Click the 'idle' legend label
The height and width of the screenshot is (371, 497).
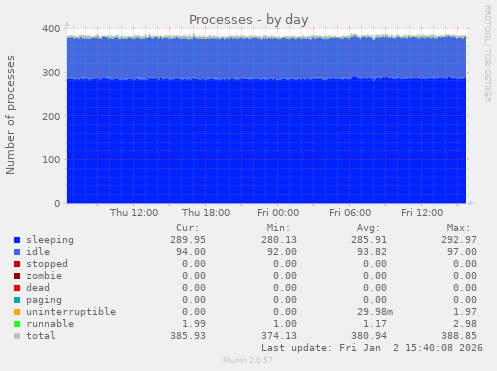(38, 252)
